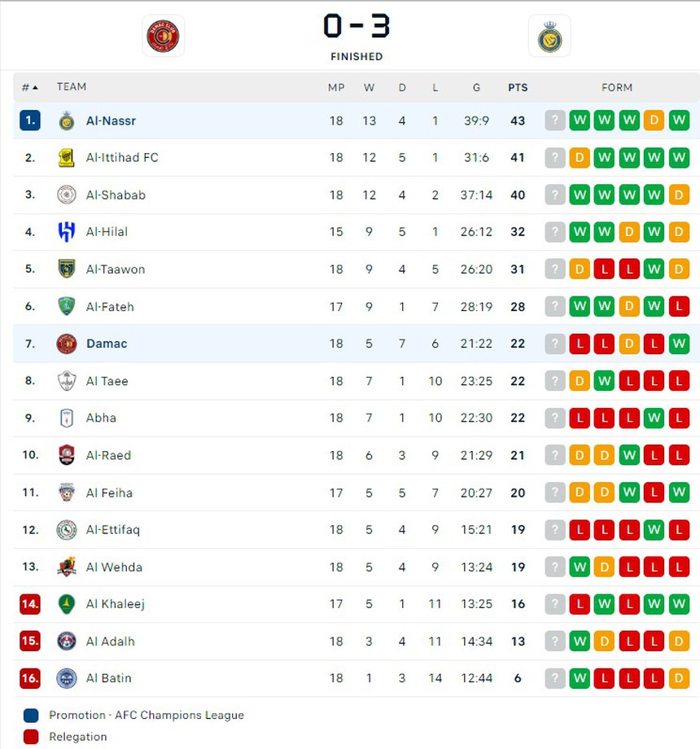This screenshot has height=749, width=700.
Task: Click the blue Promotion legend swatch
Action: point(31,715)
